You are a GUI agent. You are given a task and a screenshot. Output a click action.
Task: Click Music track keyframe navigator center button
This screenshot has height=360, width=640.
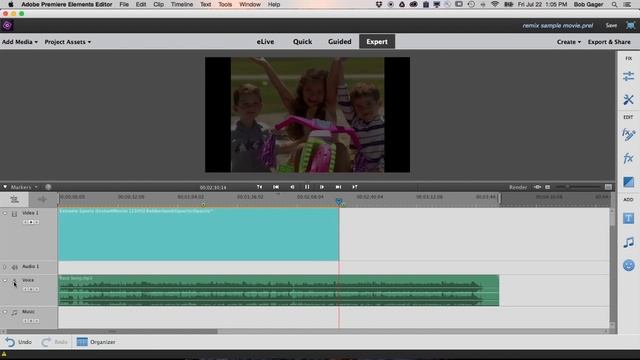coord(31,321)
